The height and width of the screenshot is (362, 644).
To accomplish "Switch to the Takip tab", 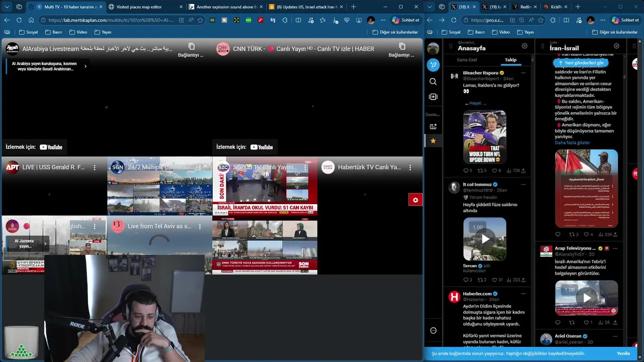I will [x=511, y=60].
